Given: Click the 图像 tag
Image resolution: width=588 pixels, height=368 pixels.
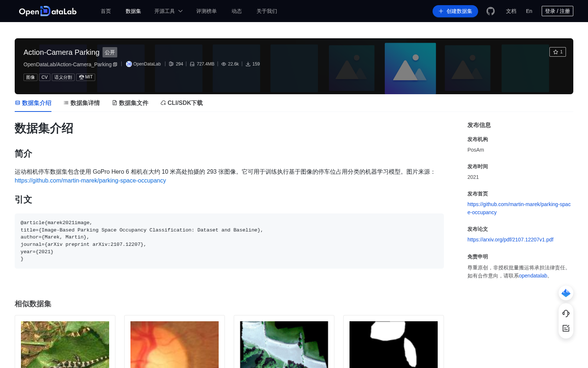Looking at the screenshot, I should 31,77.
